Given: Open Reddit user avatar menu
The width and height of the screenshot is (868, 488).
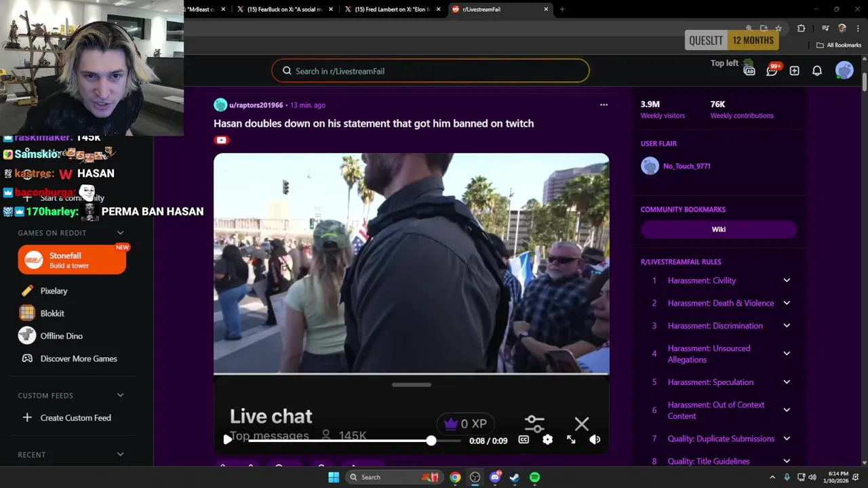Looking at the screenshot, I should tap(844, 70).
